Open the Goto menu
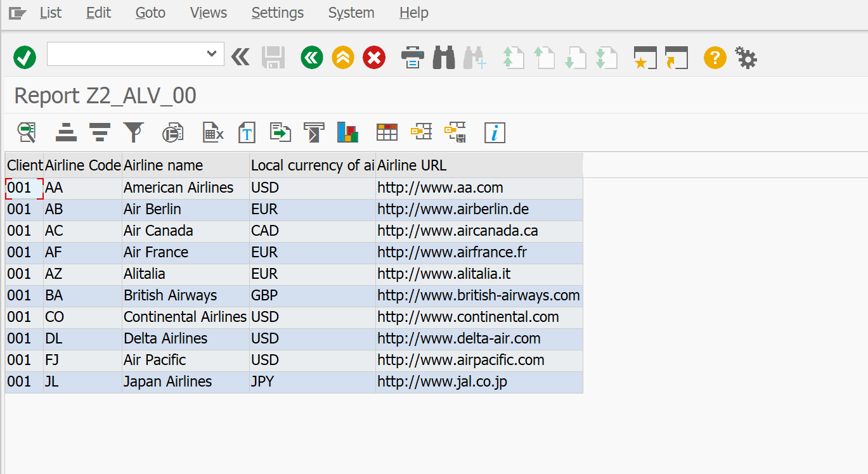 coord(150,13)
